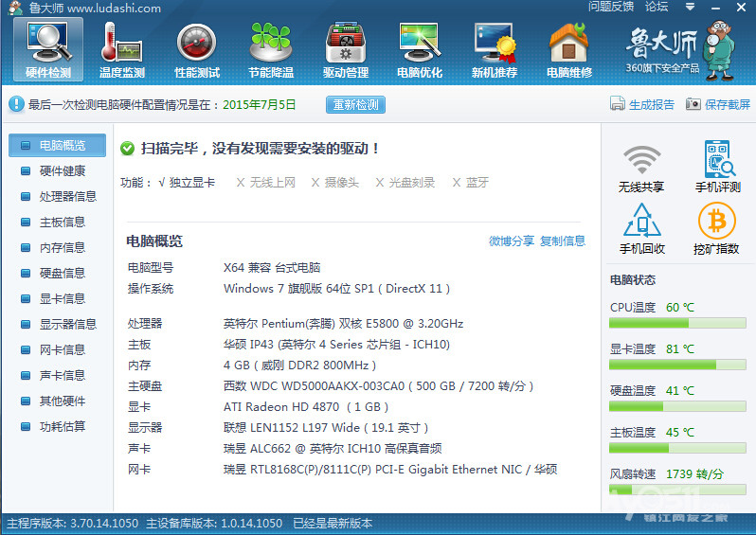
Task: Open the 温度监测 temperature monitor tool
Action: tap(121, 49)
